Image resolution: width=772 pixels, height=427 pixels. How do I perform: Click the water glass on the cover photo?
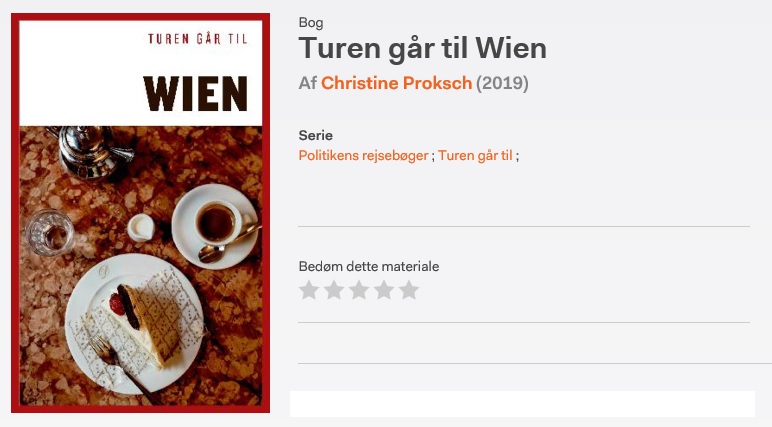[50, 232]
